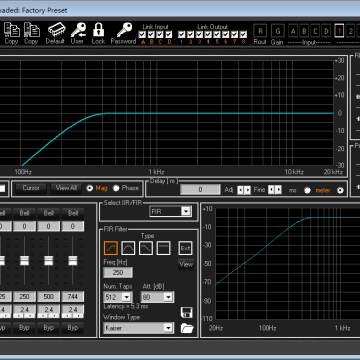Select output channel 1 button
The image size is (360, 360).
pos(339,31)
